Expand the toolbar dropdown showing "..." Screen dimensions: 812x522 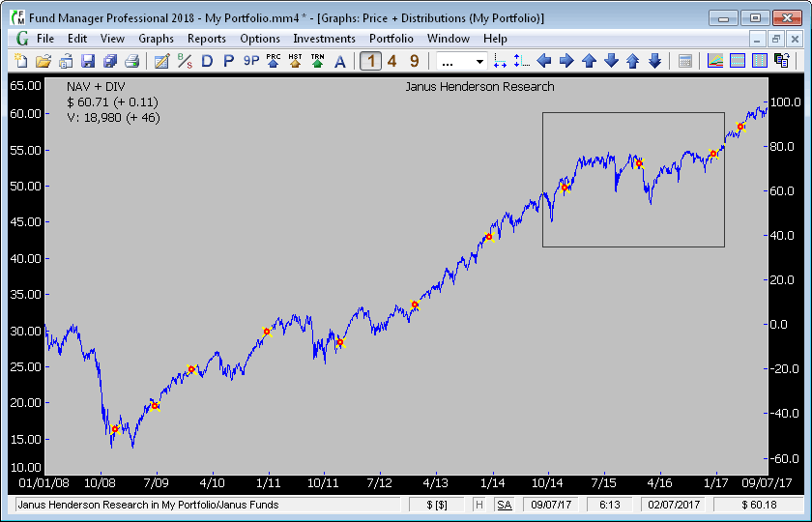(x=479, y=62)
